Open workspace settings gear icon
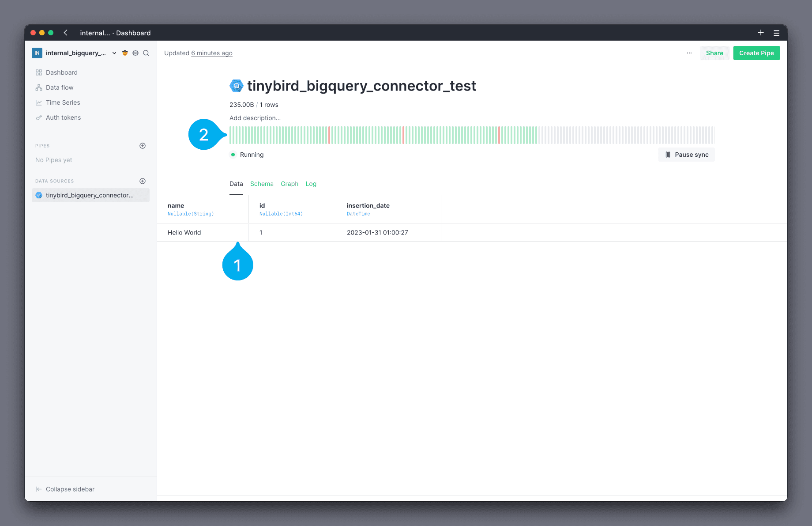812x526 pixels. coord(135,53)
